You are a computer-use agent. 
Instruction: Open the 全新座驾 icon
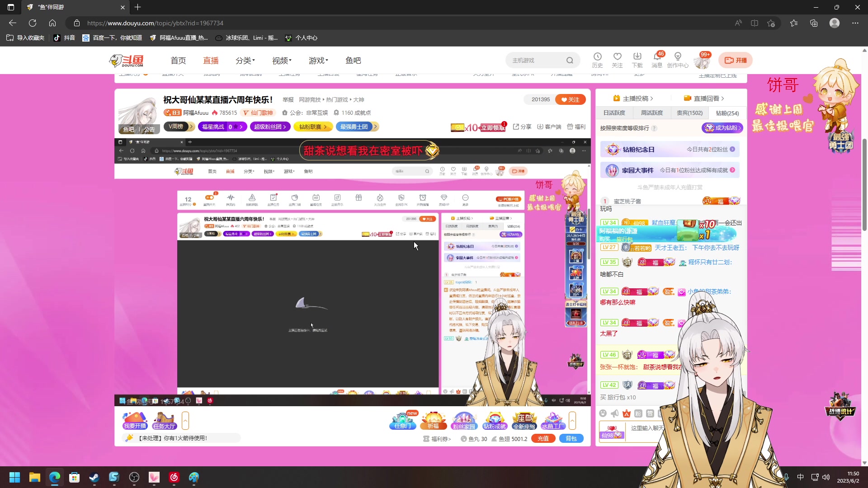click(524, 421)
